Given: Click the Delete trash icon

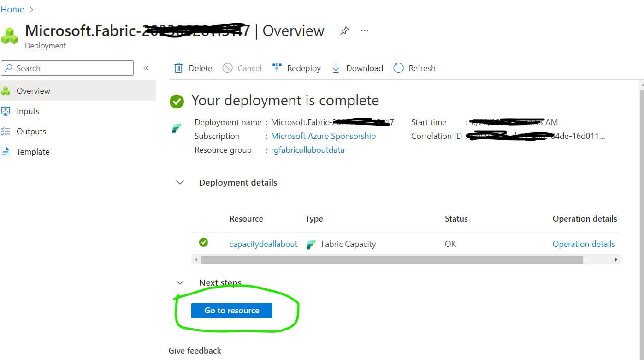Looking at the screenshot, I should tap(178, 68).
